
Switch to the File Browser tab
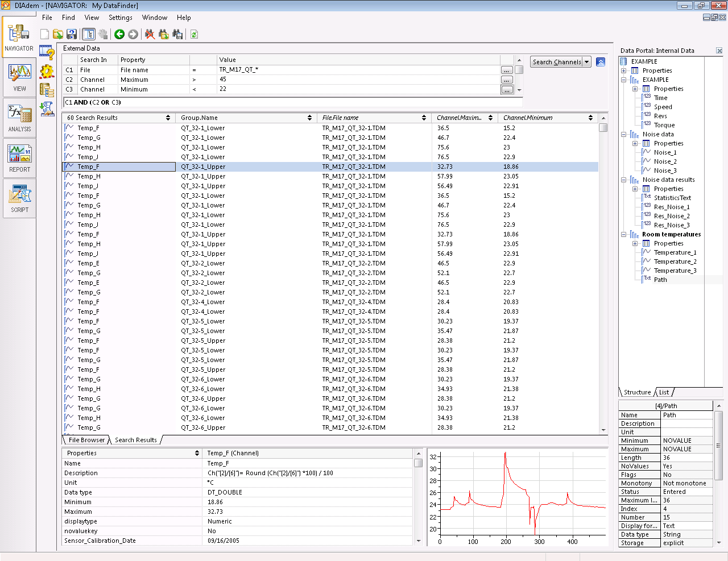point(86,440)
